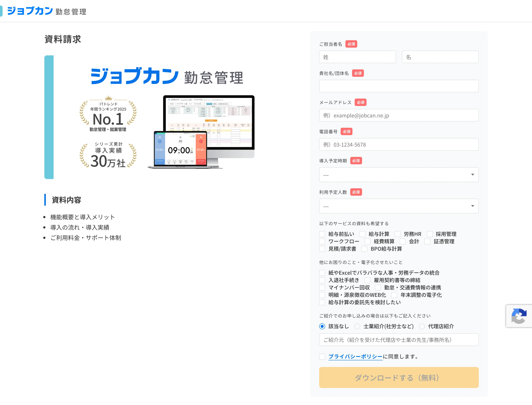Click 他にお困りのこと・電子化させたいこと label

[x=361, y=262]
